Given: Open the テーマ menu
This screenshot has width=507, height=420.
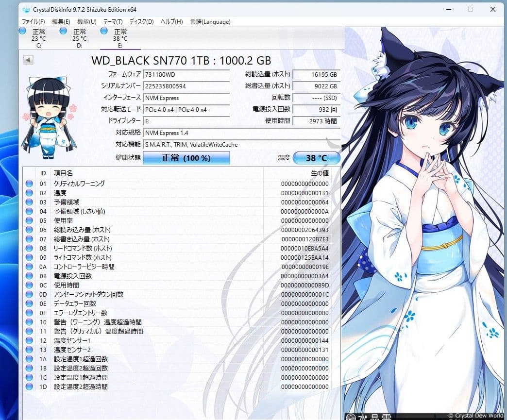Looking at the screenshot, I should pyautogui.click(x=112, y=21).
